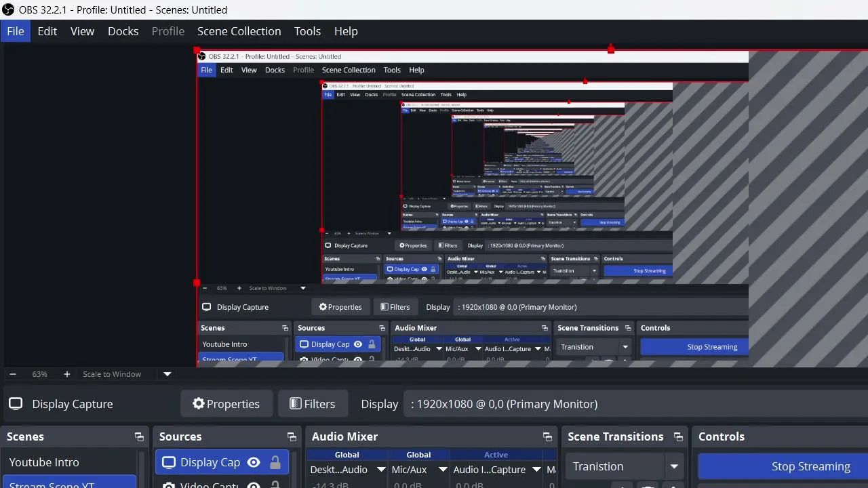Open Mic/Aux channel options arrow
This screenshot has width=868, height=488.
point(443,469)
